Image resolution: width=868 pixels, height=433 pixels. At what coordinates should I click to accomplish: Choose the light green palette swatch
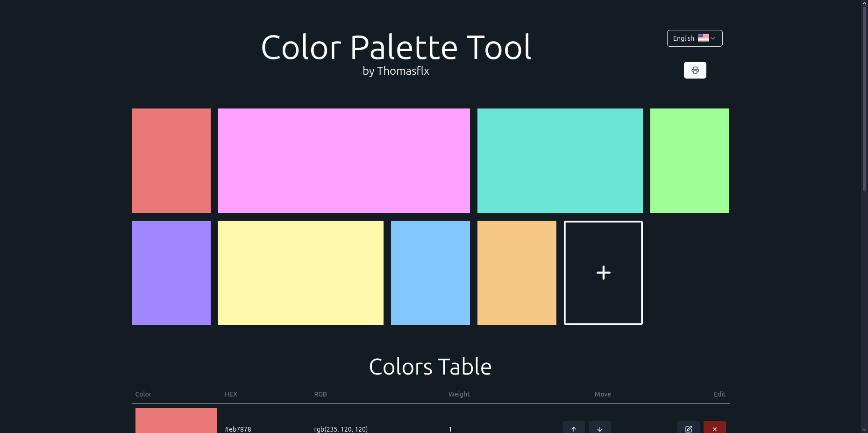pos(690,160)
